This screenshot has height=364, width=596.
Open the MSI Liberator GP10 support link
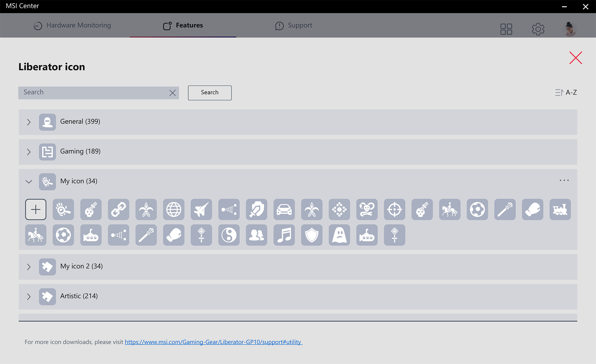point(213,342)
